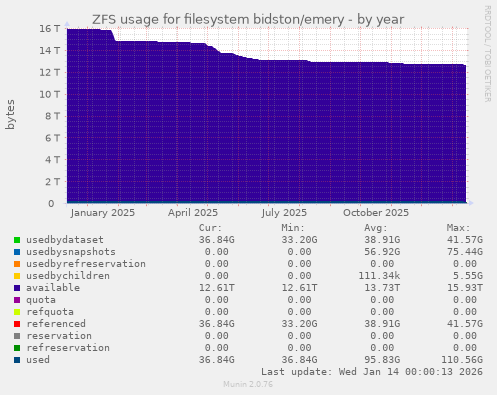
Task: Click the 'Cur:' column header
Action: 210,228
